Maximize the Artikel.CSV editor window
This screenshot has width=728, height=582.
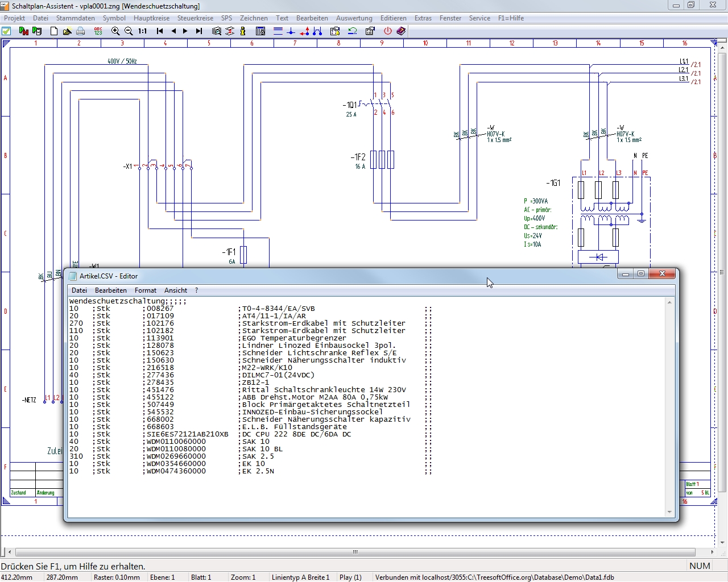(641, 274)
